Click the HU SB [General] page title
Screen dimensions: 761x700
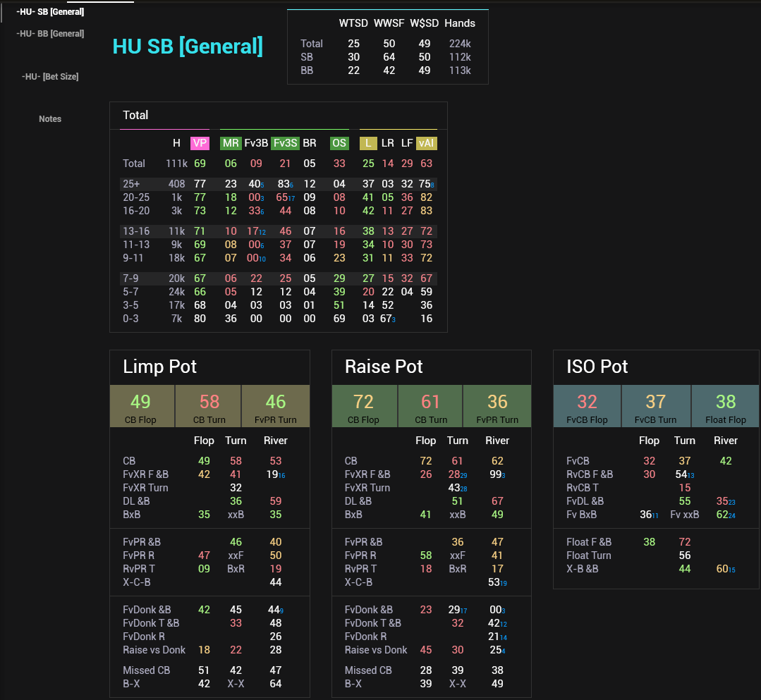pyautogui.click(x=188, y=47)
